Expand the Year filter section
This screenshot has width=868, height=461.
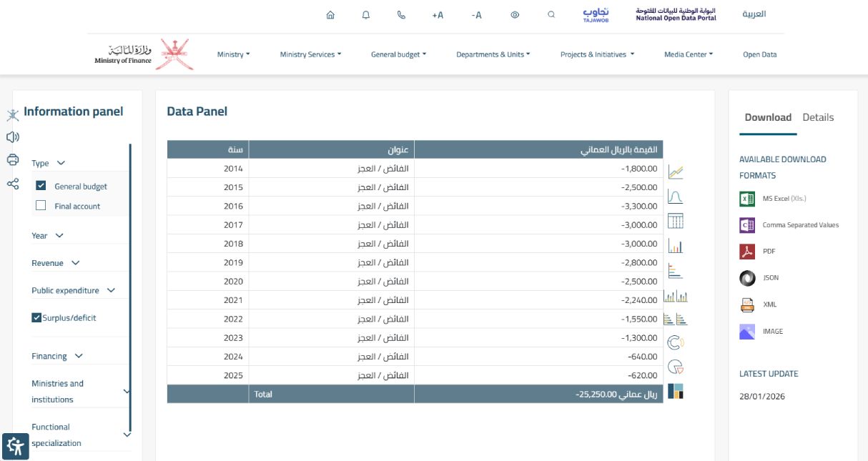48,235
